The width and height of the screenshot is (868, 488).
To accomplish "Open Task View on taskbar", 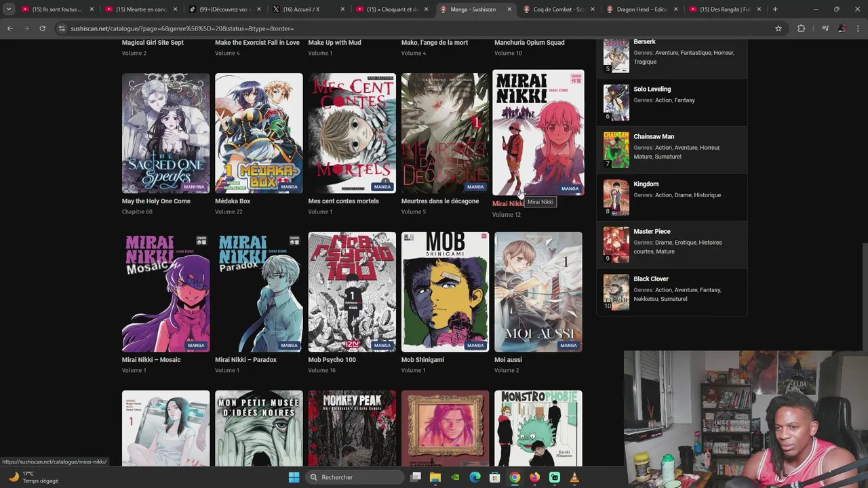I will 416,477.
